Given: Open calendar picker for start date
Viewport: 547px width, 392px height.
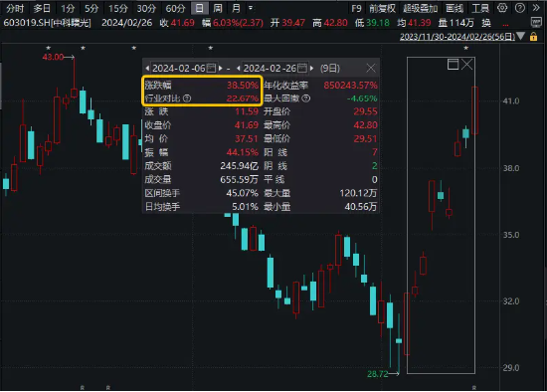Looking at the screenshot, I should pyautogui.click(x=211, y=68).
